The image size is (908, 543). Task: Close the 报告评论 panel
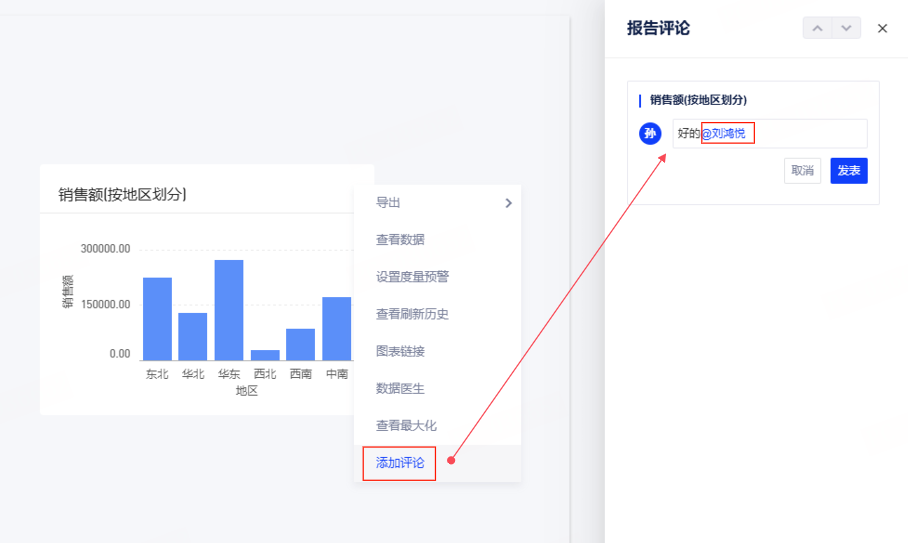click(882, 28)
